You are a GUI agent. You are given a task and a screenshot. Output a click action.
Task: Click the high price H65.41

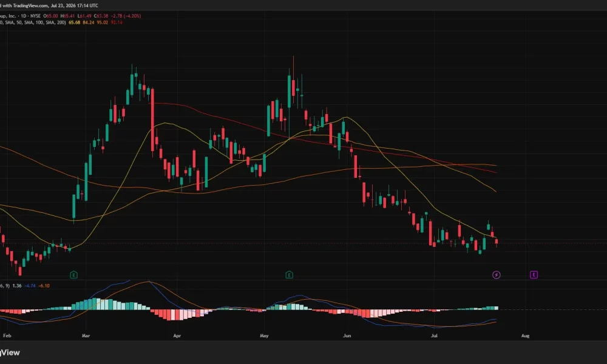[67, 16]
